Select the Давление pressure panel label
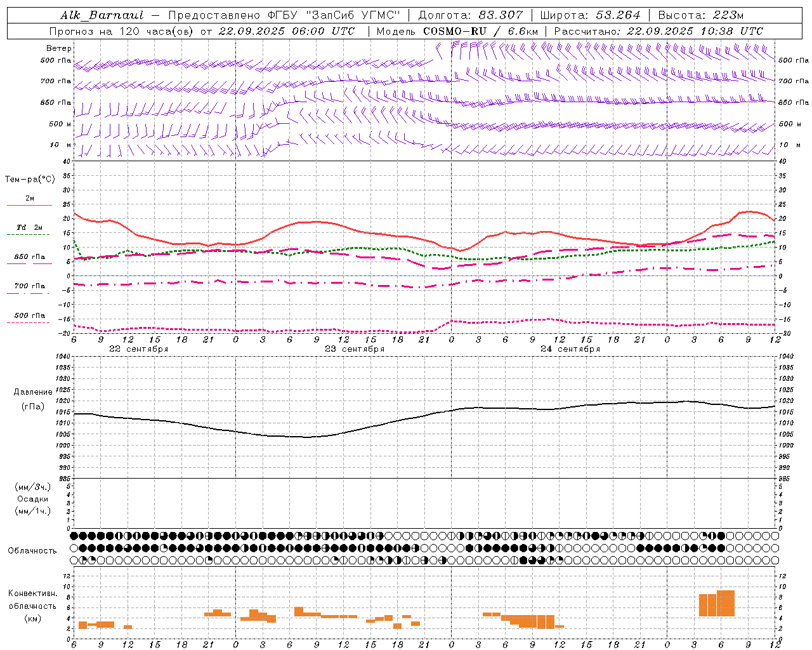 33,392
